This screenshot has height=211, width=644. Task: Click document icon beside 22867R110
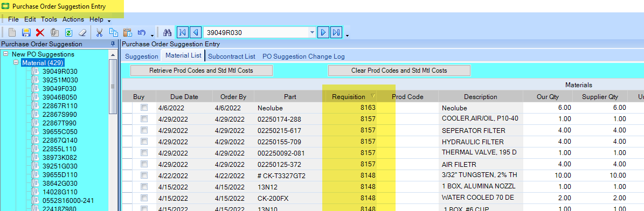(x=35, y=105)
